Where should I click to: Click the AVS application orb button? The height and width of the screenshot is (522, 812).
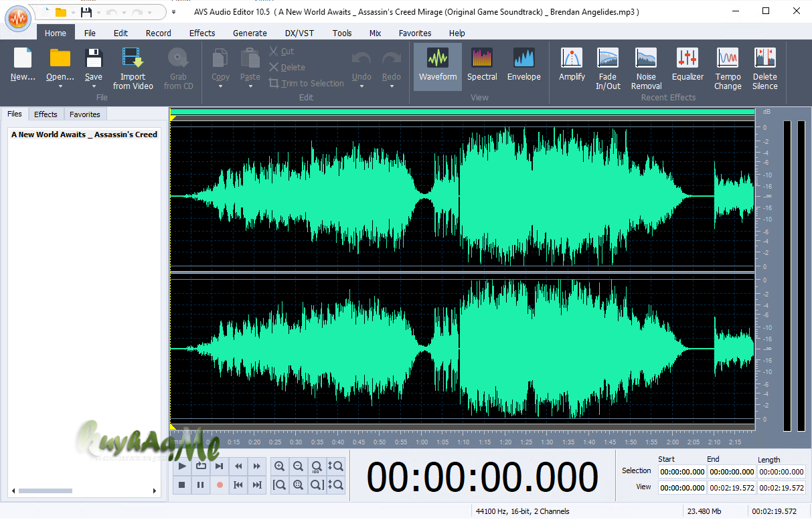click(17, 17)
